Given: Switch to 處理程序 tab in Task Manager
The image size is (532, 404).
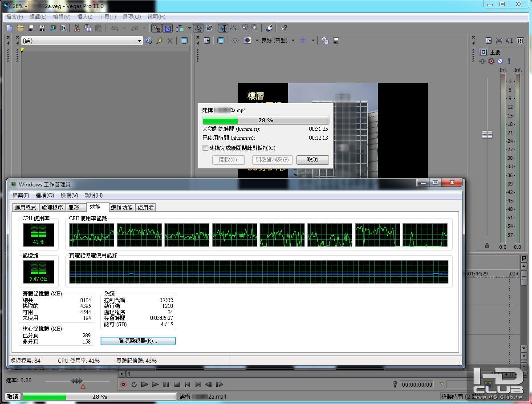Looking at the screenshot, I should [52, 208].
